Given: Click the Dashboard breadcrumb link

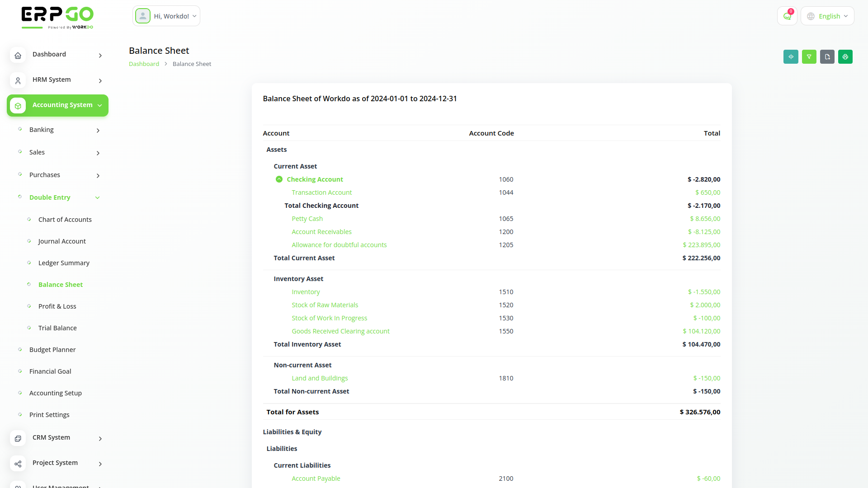Looking at the screenshot, I should (x=144, y=64).
